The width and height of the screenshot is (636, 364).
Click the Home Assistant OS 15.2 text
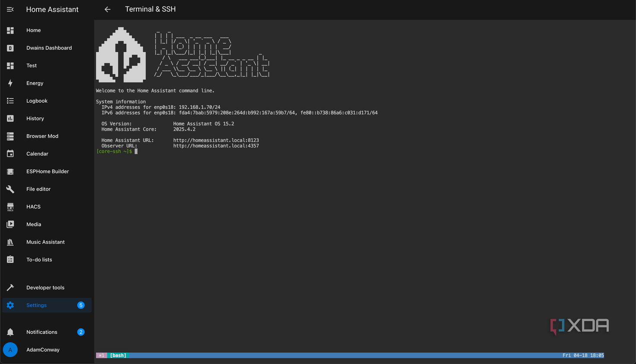pyautogui.click(x=203, y=124)
